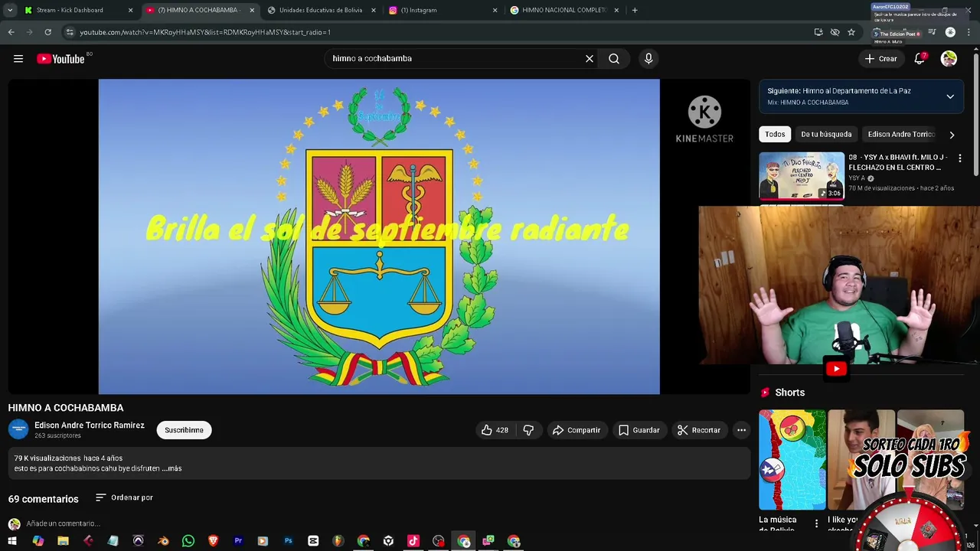Open the I like you short thumbnail
This screenshot has width=980, height=551.
tap(861, 460)
